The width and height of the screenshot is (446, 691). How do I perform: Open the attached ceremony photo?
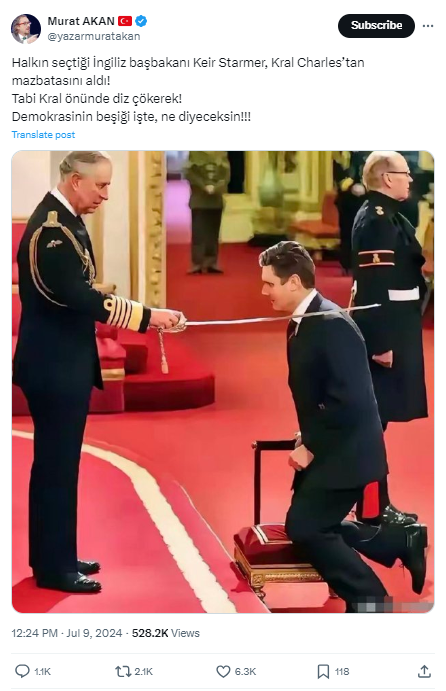point(223,382)
